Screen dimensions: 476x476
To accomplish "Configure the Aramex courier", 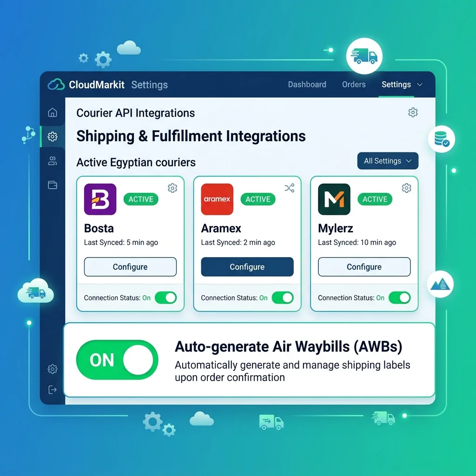I will 247,267.
